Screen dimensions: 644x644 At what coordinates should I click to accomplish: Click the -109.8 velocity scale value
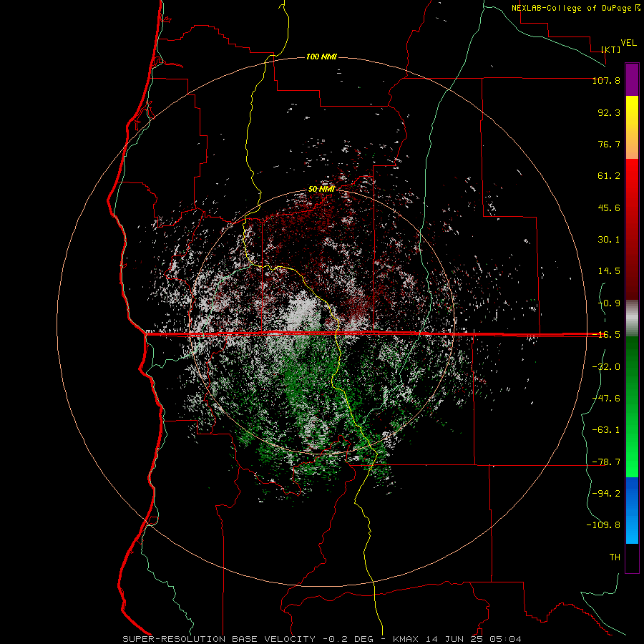pyautogui.click(x=603, y=525)
